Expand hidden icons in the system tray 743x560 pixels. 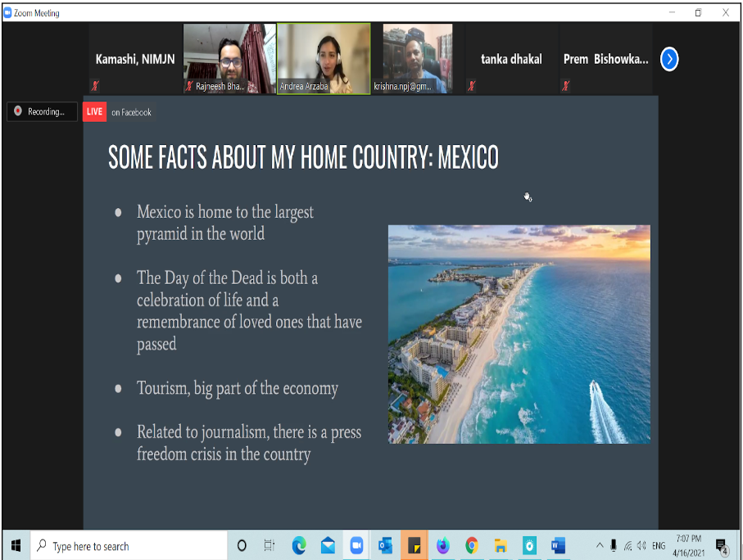coord(600,545)
